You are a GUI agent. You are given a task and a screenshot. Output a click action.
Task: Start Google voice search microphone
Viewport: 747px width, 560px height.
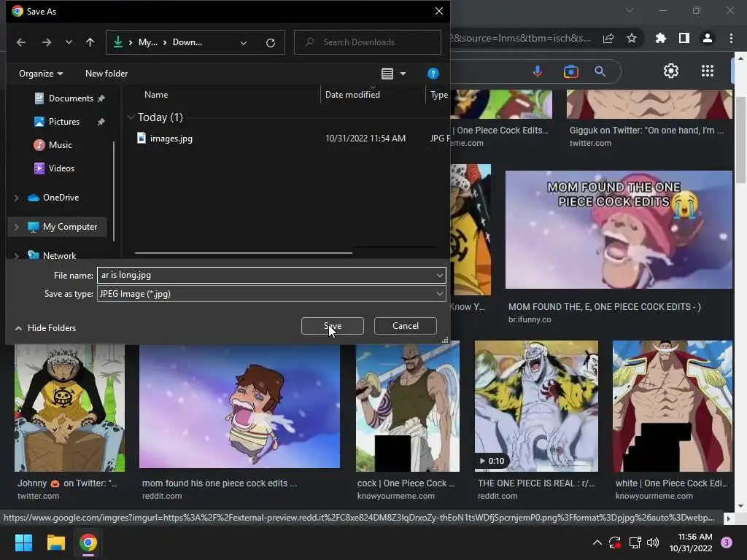tap(538, 71)
